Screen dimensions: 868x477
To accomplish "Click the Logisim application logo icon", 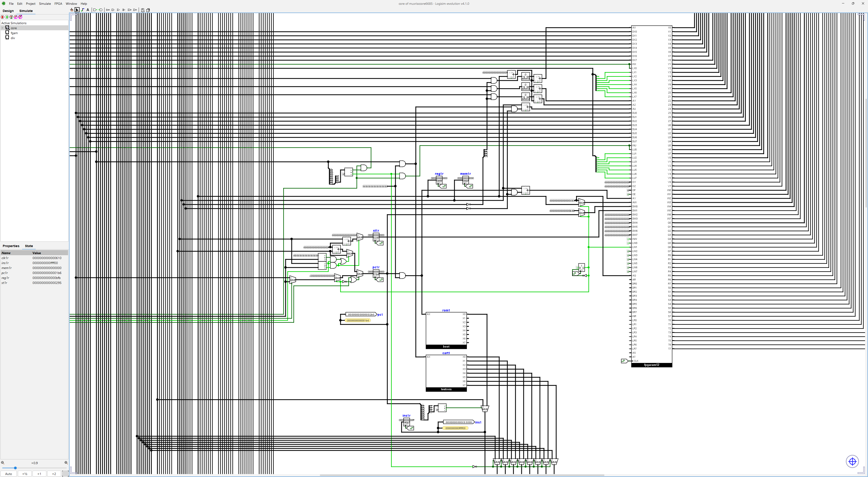I will [x=3, y=4].
